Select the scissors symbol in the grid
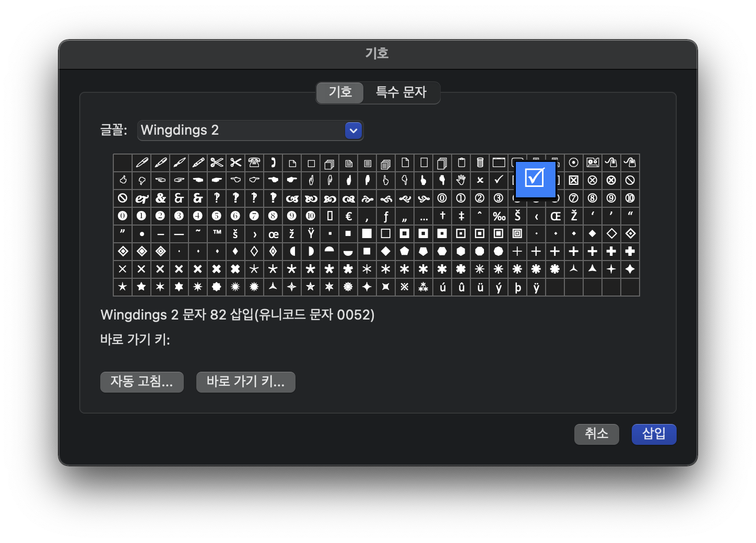756x543 pixels. pyautogui.click(x=217, y=162)
